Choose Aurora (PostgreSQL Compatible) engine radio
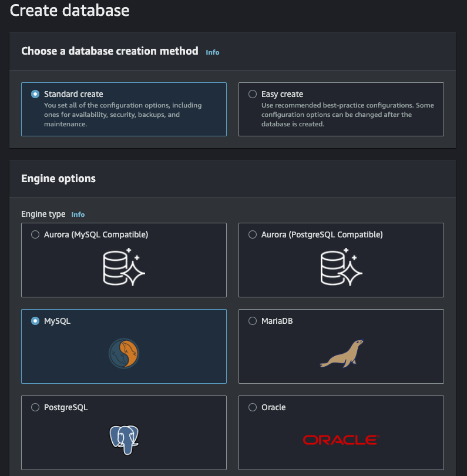 pyautogui.click(x=253, y=234)
